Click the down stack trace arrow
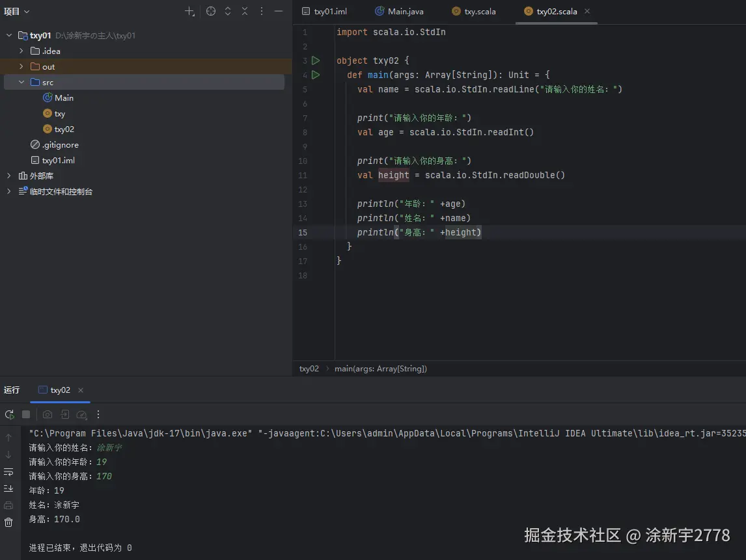746x560 pixels. click(8, 455)
